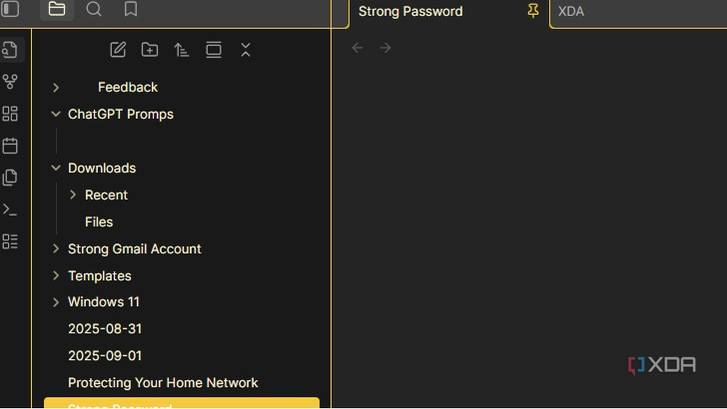The height and width of the screenshot is (409, 727).
Task: Unpin the Strong Password tab
Action: click(533, 11)
